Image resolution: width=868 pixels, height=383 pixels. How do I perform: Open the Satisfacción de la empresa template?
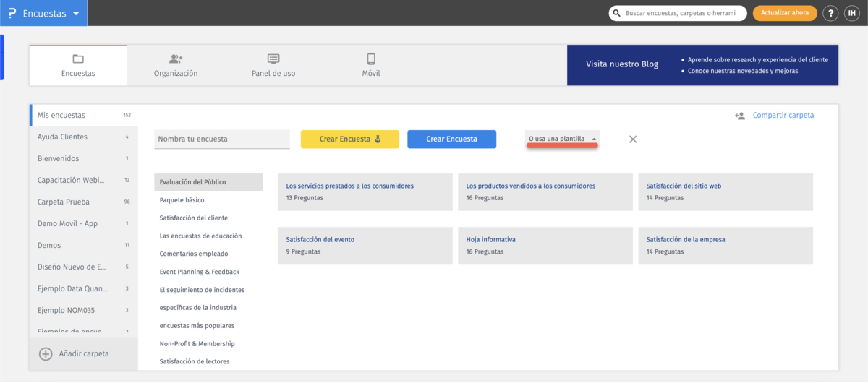726,245
